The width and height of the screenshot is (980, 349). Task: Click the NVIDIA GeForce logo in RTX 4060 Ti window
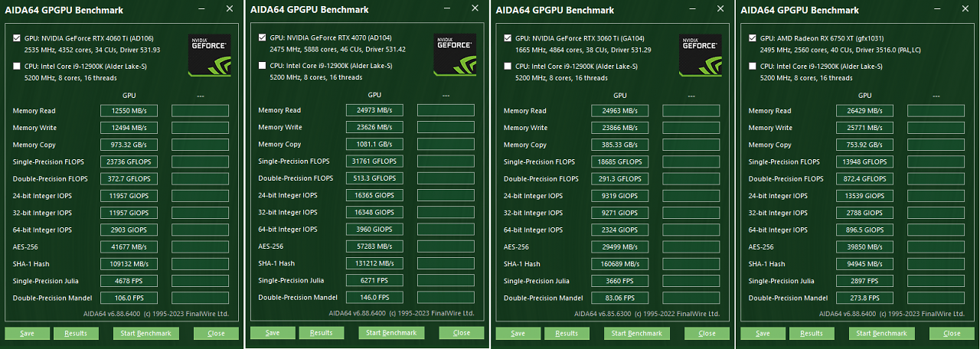(x=209, y=54)
